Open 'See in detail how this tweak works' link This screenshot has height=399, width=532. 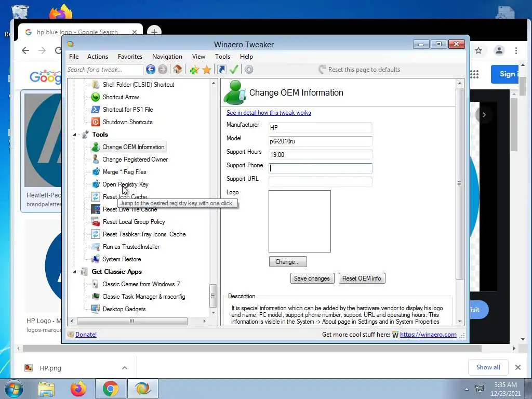click(269, 113)
